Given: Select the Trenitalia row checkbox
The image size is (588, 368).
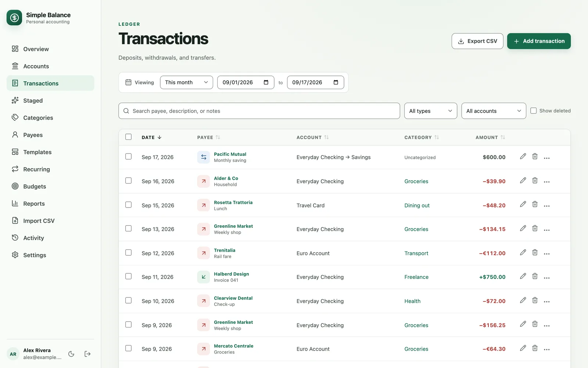Looking at the screenshot, I should coord(128,252).
